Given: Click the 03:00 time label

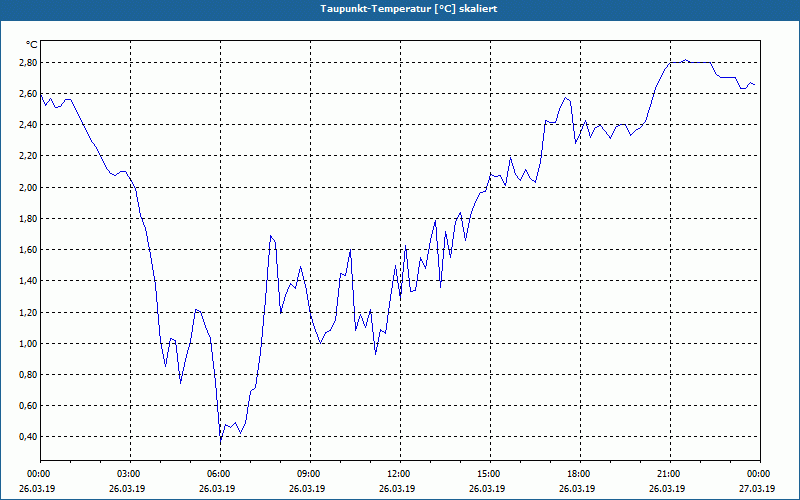Looking at the screenshot, I should [129, 474].
